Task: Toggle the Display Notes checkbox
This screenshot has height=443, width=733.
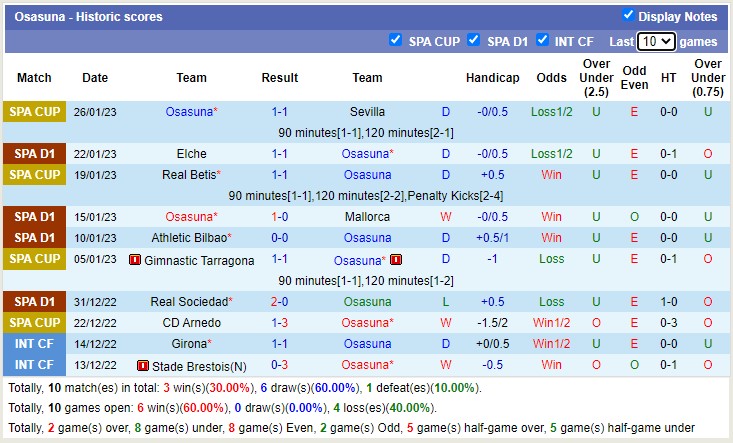Action: tap(628, 15)
